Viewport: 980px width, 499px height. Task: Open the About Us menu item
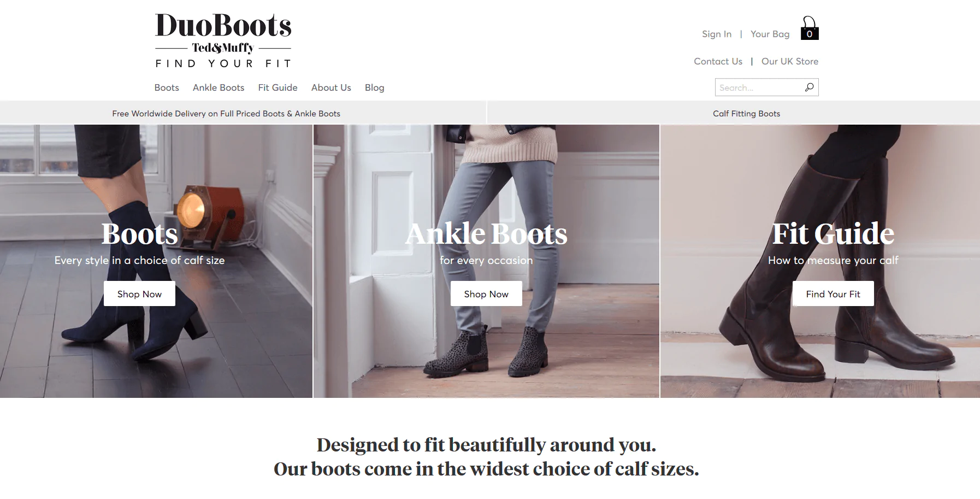tap(331, 87)
